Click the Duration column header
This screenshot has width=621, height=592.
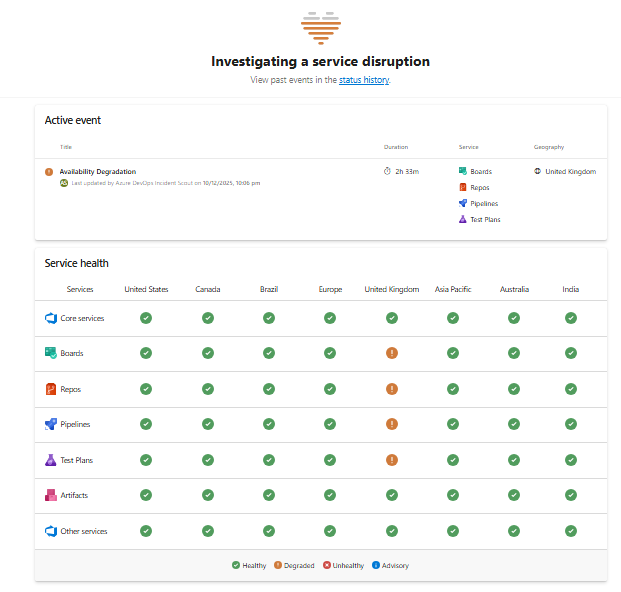click(396, 147)
